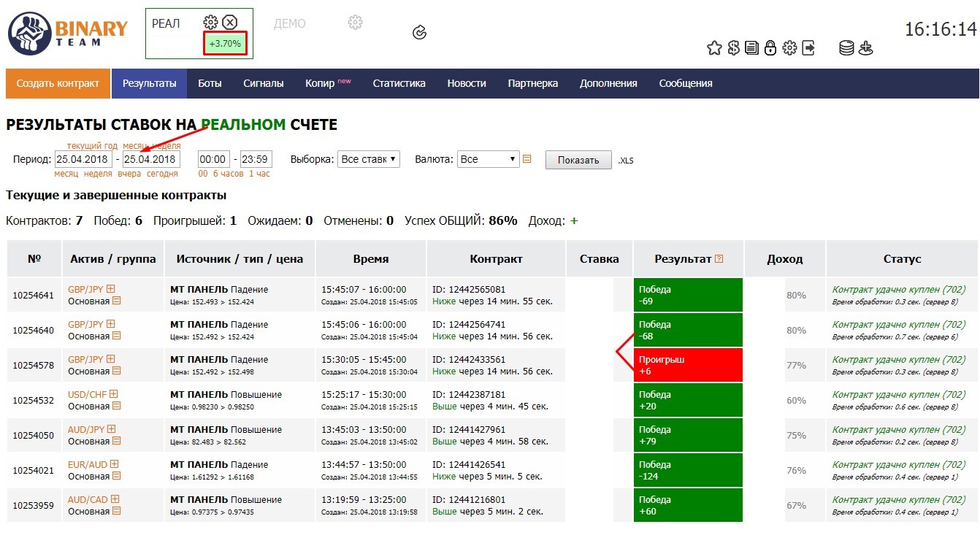
Task: Click the stacked coins icon
Action: click(x=846, y=48)
